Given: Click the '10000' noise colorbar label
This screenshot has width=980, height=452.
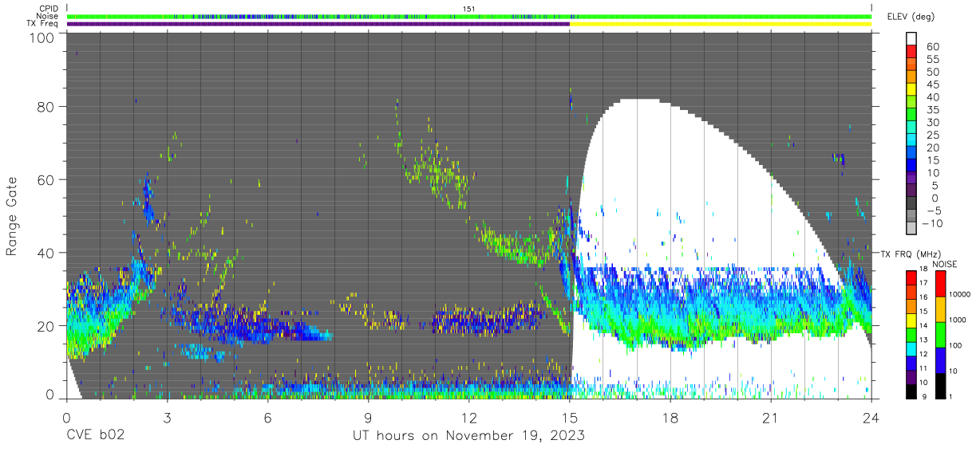Looking at the screenshot, I should pos(962,295).
